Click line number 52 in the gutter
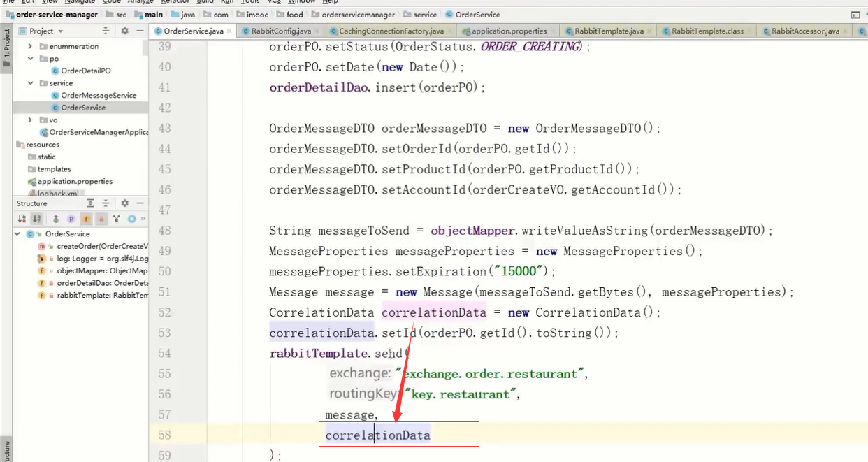Image resolution: width=868 pixels, height=462 pixels. click(x=164, y=312)
